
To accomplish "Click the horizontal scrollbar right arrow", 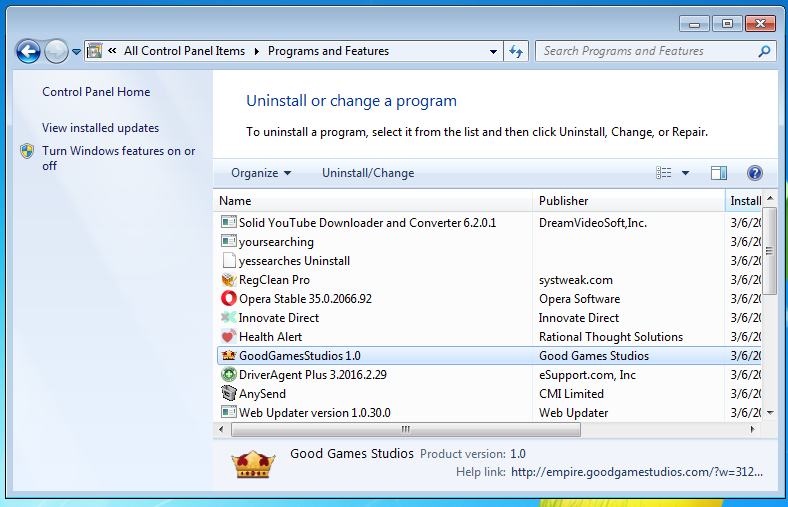I will [752, 430].
